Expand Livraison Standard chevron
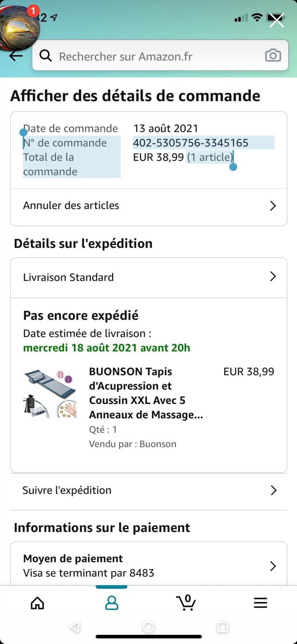The height and width of the screenshot is (644, 297). [x=273, y=277]
